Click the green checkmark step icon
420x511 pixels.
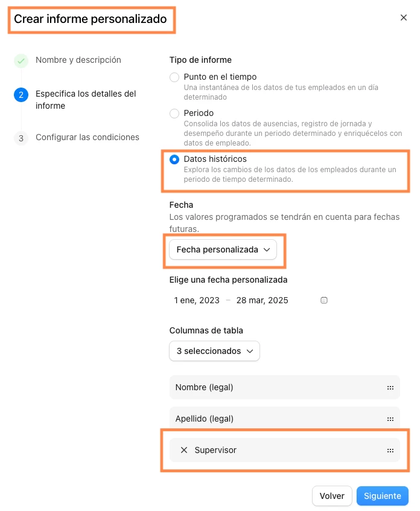[21, 61]
